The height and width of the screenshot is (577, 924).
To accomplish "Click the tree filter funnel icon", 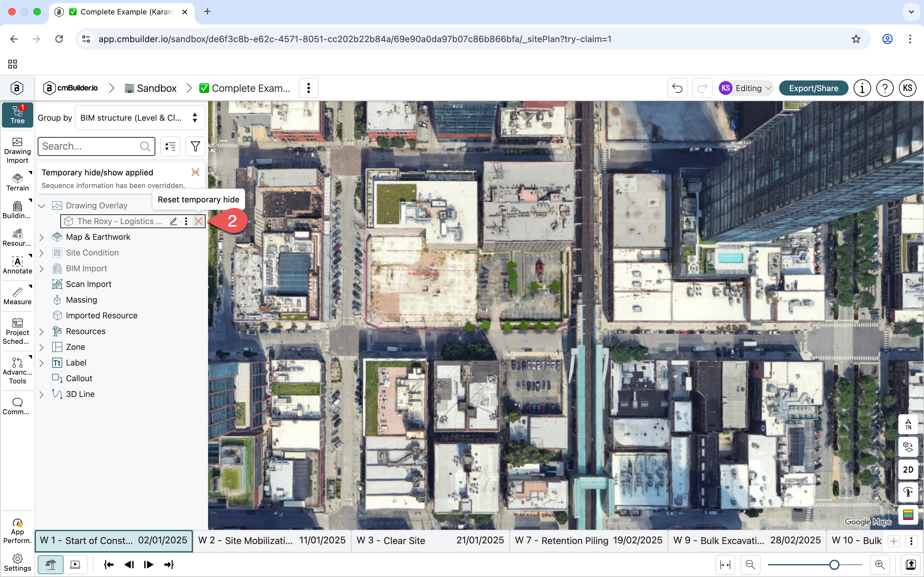I will pyautogui.click(x=195, y=146).
